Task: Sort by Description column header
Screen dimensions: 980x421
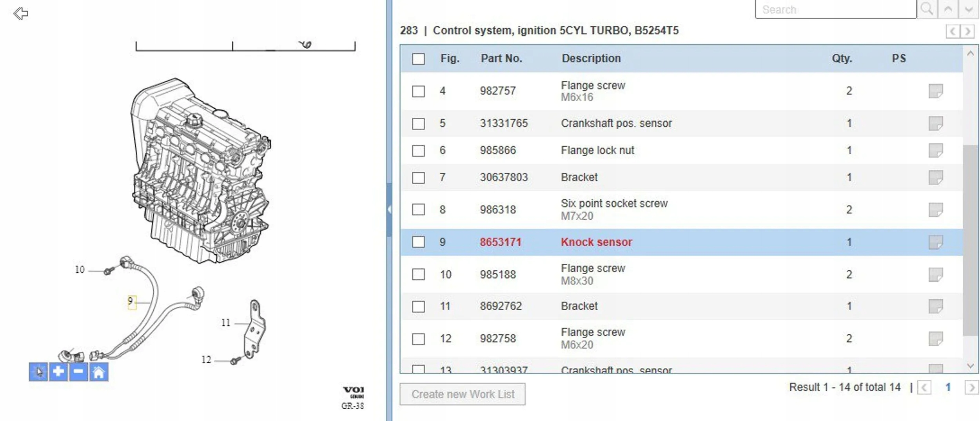Action: click(x=591, y=58)
